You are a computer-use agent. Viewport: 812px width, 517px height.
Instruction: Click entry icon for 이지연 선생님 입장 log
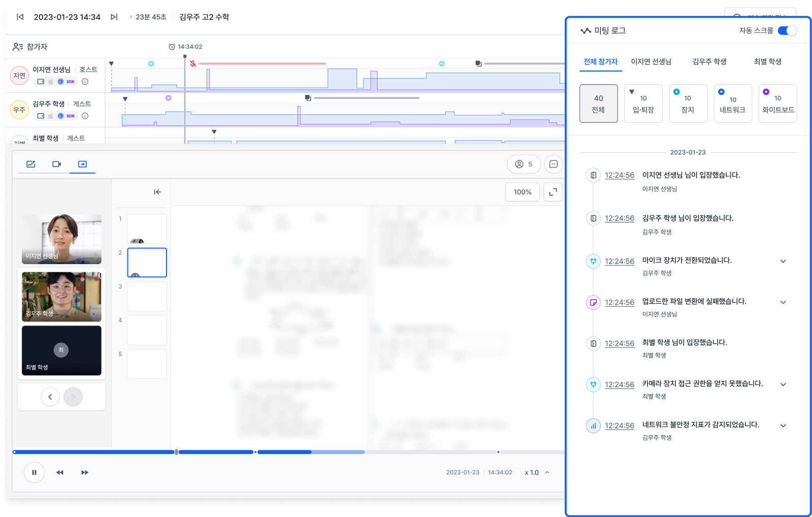coord(593,175)
